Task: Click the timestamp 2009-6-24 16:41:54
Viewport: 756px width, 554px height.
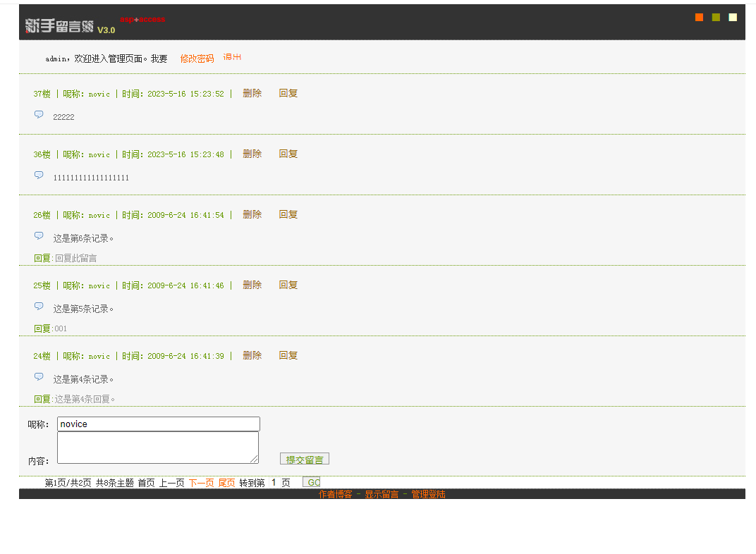Action: [185, 216]
